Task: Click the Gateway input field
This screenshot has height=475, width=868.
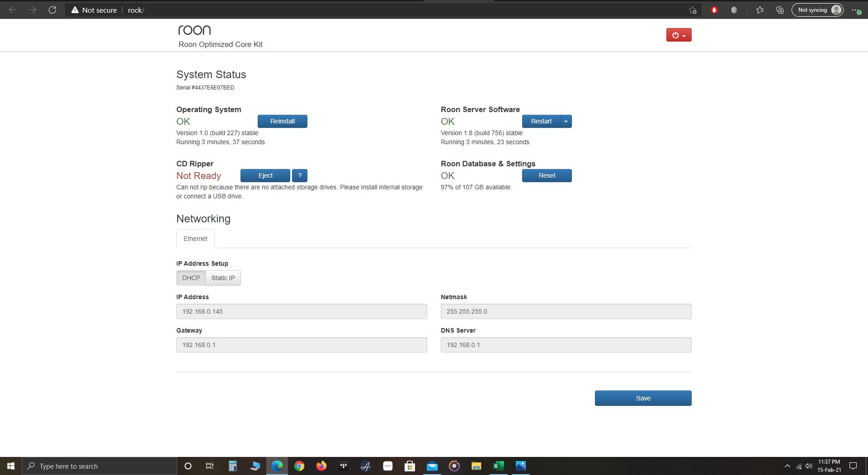Action: pos(302,345)
